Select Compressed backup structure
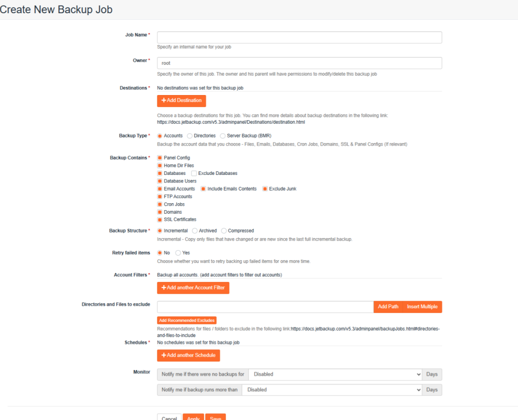 [224, 231]
